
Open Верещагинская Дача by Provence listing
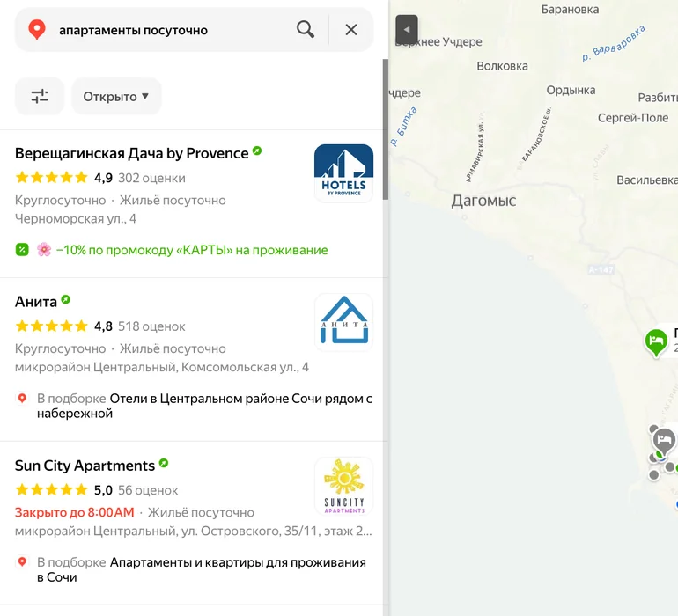[x=131, y=153]
